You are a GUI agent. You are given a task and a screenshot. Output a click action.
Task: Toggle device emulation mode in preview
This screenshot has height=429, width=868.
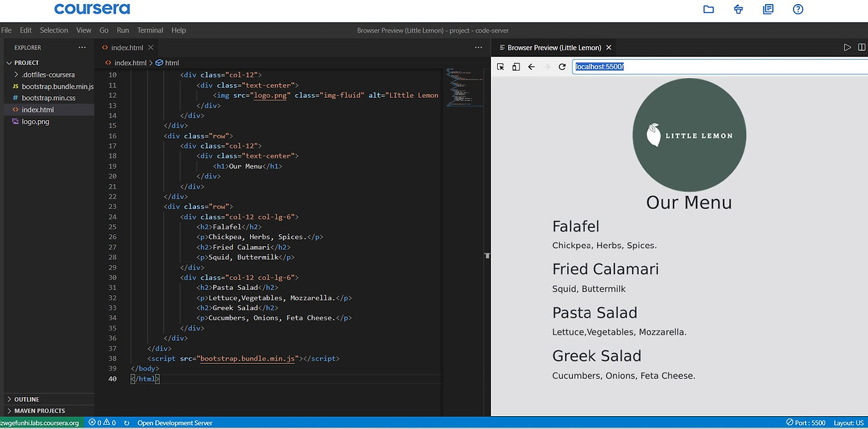[x=516, y=67]
